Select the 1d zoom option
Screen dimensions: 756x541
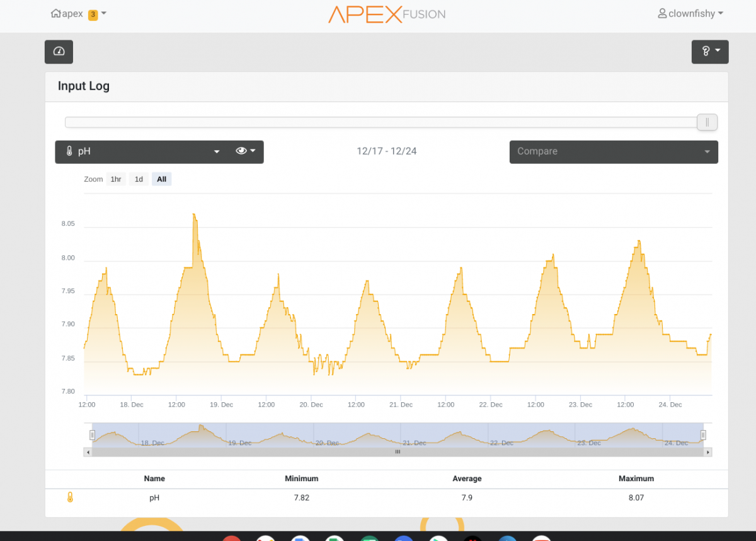(x=139, y=179)
